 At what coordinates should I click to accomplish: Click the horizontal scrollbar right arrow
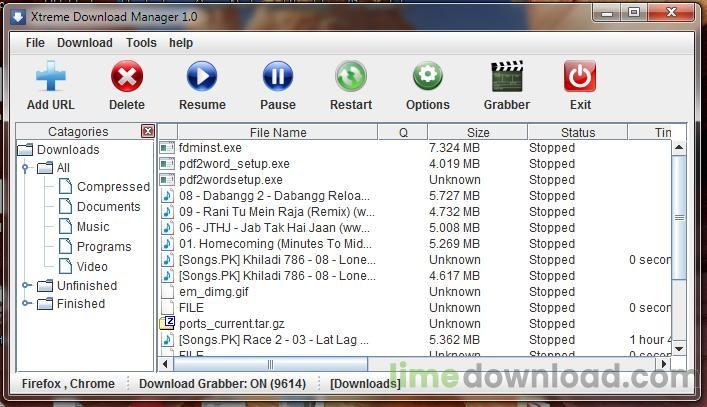pos(664,364)
